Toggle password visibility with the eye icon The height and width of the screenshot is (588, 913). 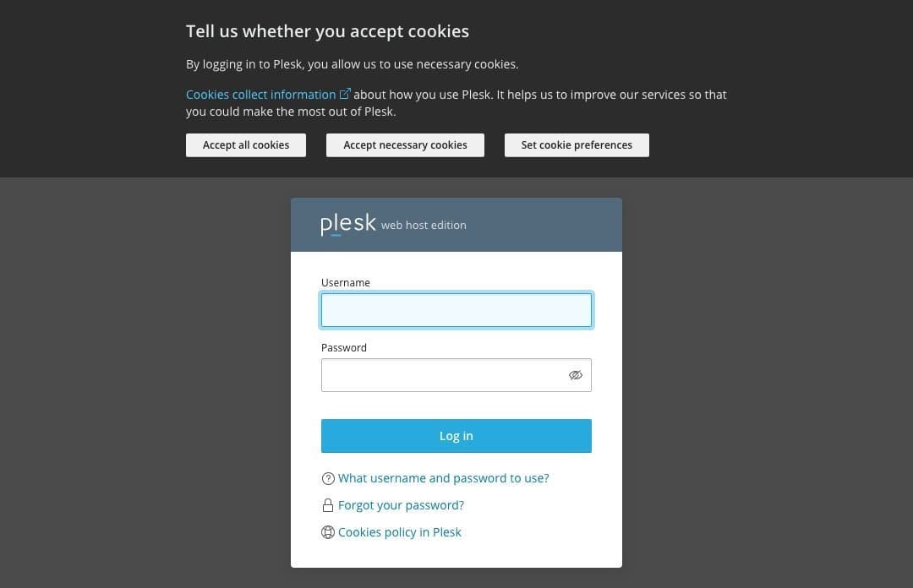576,375
